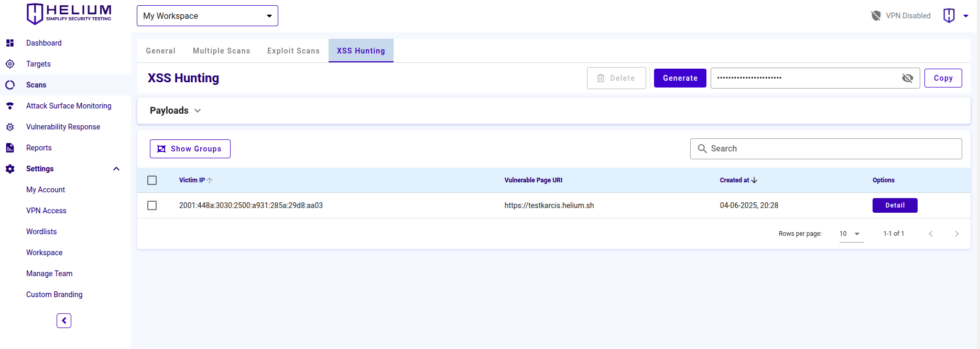Open VPN Access settings

point(47,211)
